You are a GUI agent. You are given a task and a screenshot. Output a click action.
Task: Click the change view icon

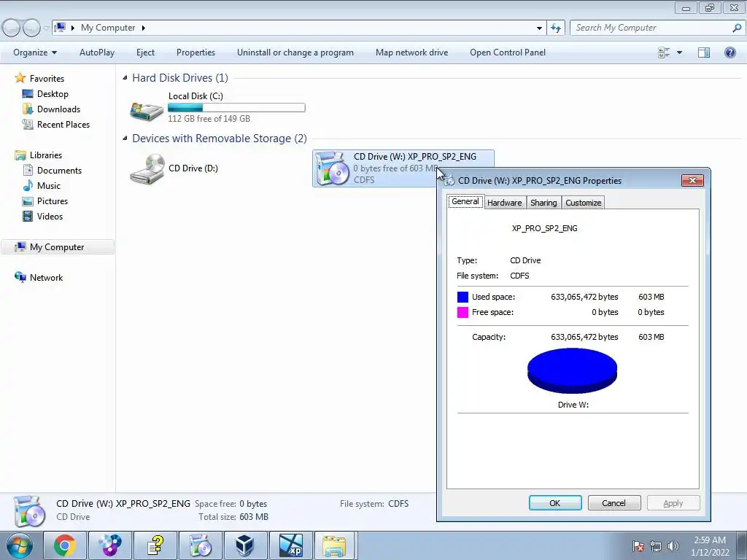pyautogui.click(x=664, y=52)
